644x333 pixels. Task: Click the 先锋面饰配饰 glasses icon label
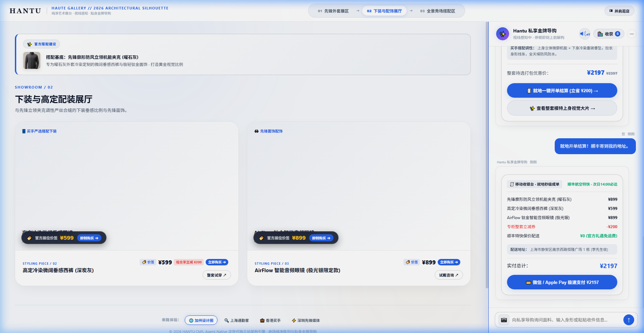pos(269,131)
